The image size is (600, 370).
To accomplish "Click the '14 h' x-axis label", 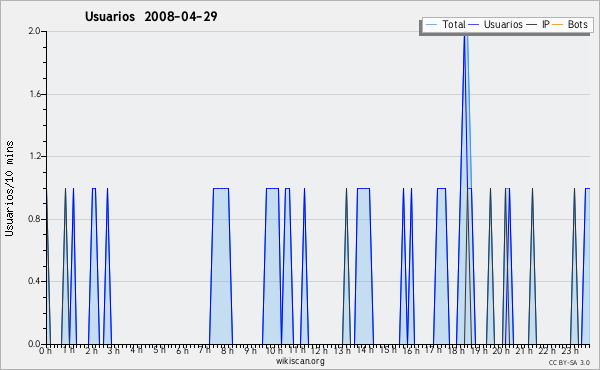I will (x=365, y=350).
